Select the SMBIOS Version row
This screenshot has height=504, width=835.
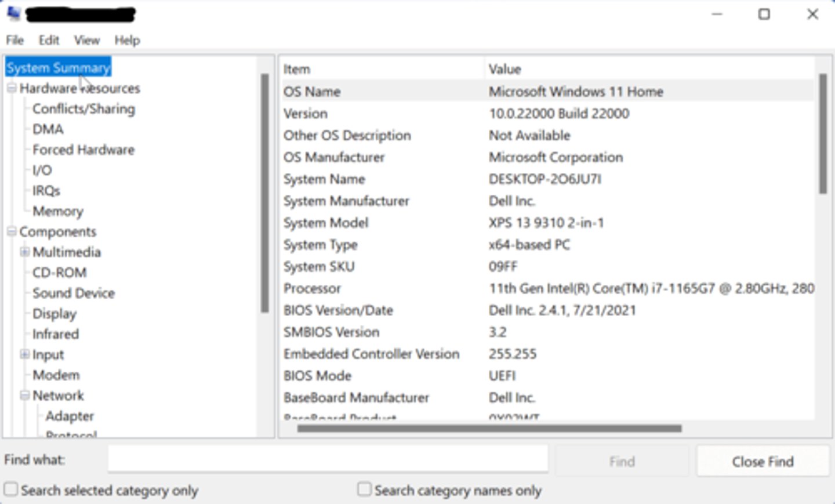point(547,332)
